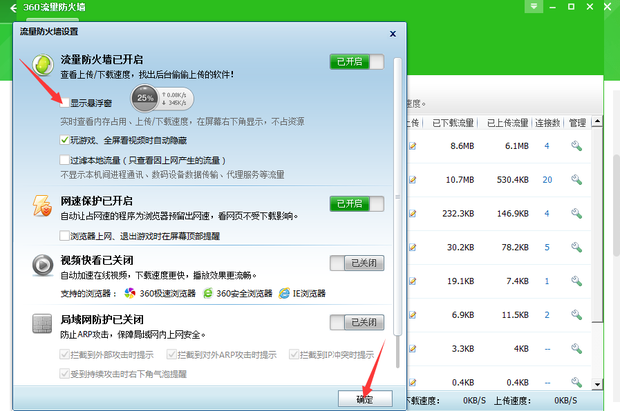The height and width of the screenshot is (411, 620).
Task: Toggle 拦截到IP冲突时提示 checkbox
Action: [294, 354]
